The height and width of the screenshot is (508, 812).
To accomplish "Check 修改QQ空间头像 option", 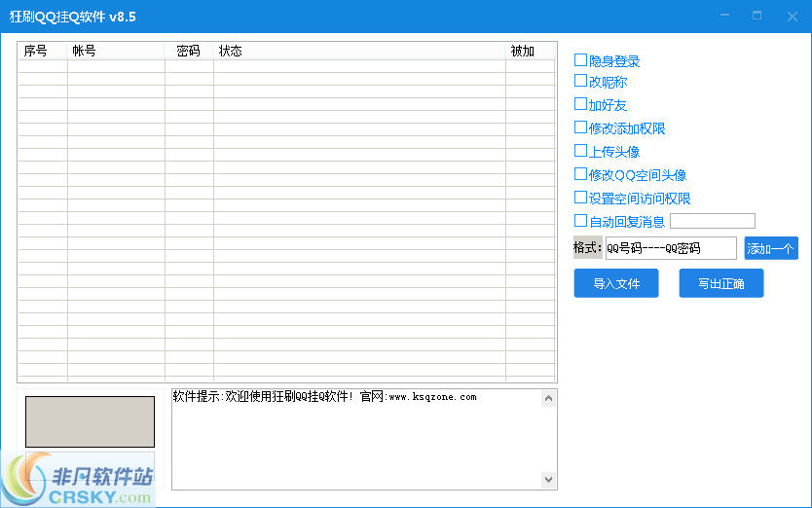I will click(580, 174).
